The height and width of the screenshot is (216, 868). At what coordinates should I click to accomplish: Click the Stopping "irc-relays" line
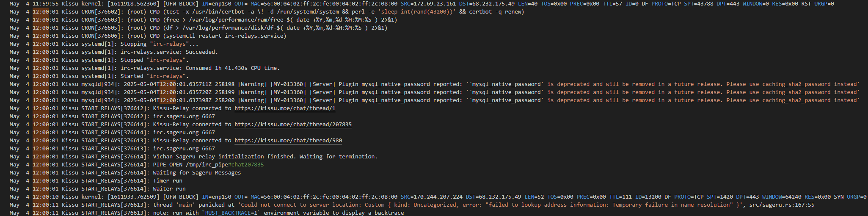click(x=104, y=44)
